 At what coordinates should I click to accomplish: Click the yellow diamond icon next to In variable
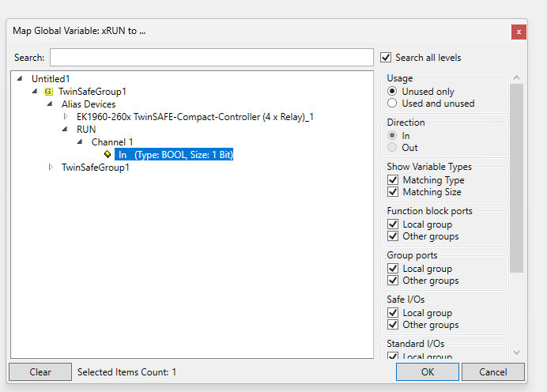point(108,154)
